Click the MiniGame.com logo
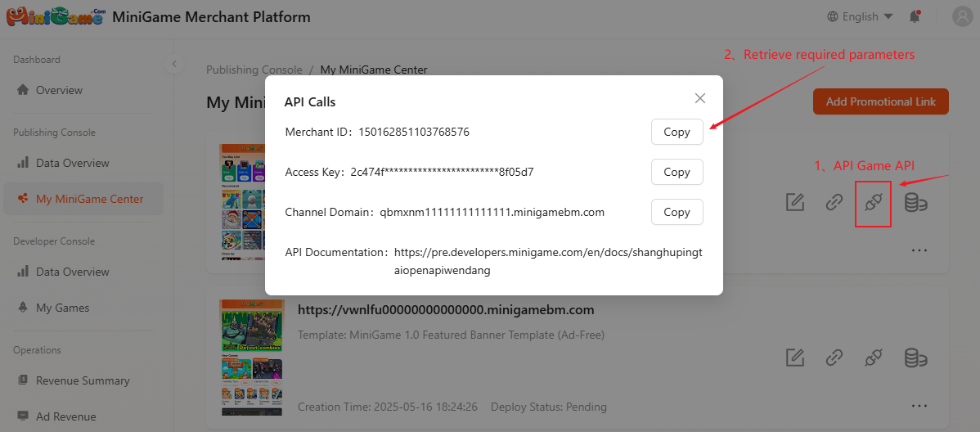 55,17
